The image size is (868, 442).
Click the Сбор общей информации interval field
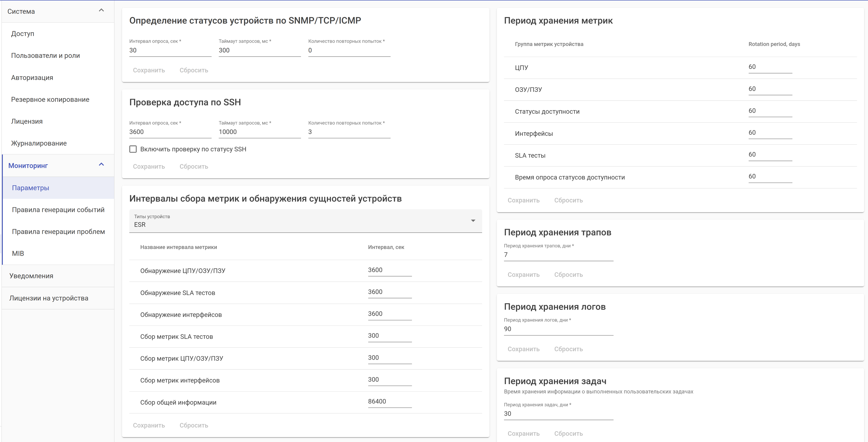[x=389, y=402]
